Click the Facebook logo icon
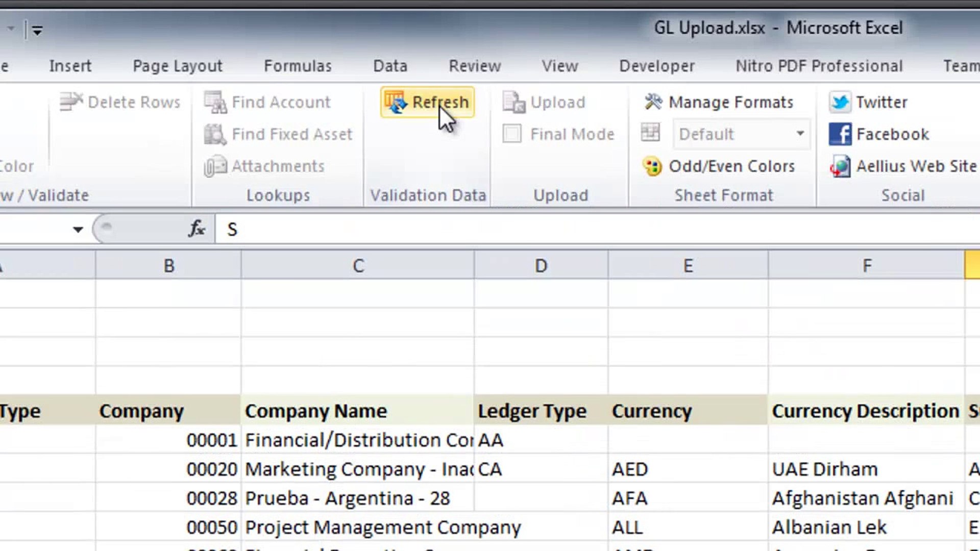This screenshot has width=980, height=551. (x=840, y=134)
